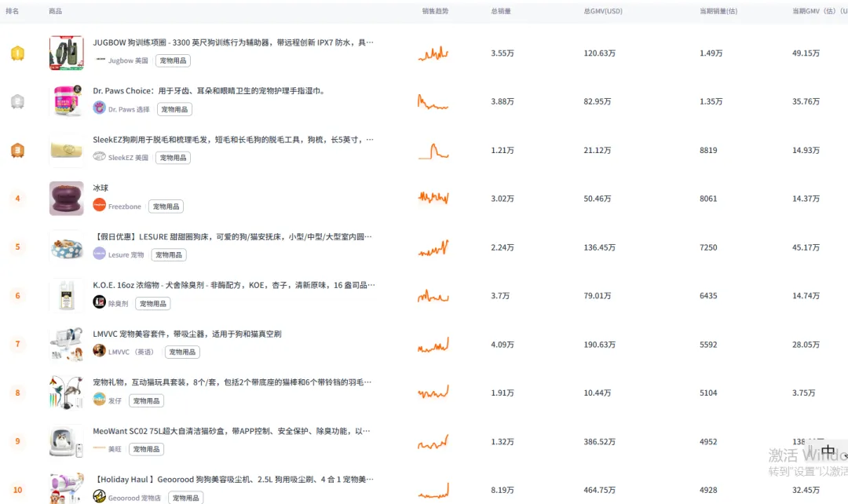Image resolution: width=848 pixels, height=504 pixels.
Task: View Dr. Paws Choice sales trend sparkline
Action: point(433,102)
